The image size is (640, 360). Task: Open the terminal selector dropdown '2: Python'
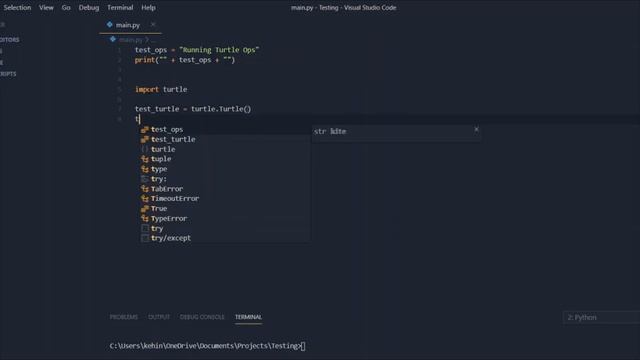[x=602, y=317]
